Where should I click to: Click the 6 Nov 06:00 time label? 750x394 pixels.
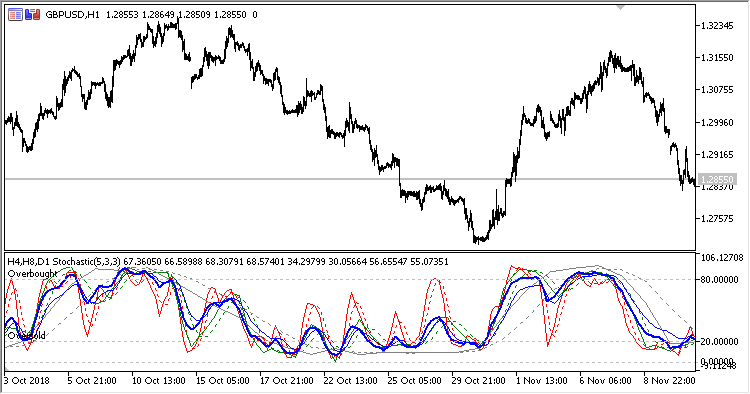click(x=606, y=381)
